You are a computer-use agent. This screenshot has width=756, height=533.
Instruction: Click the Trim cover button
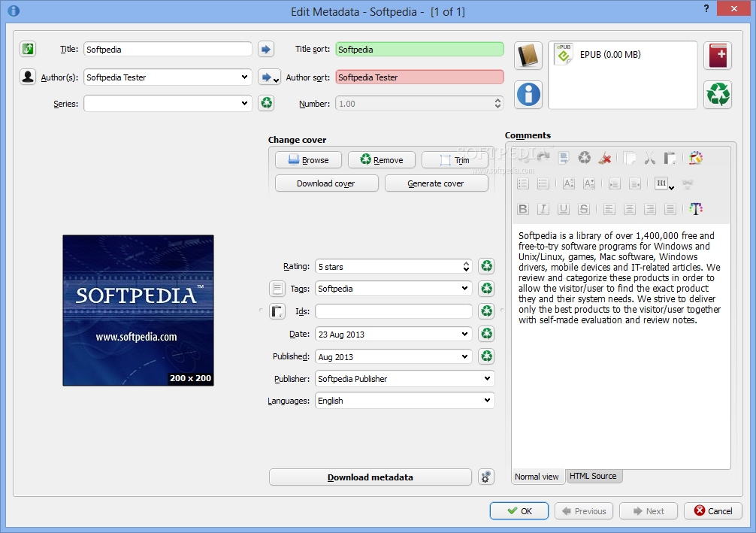click(455, 159)
